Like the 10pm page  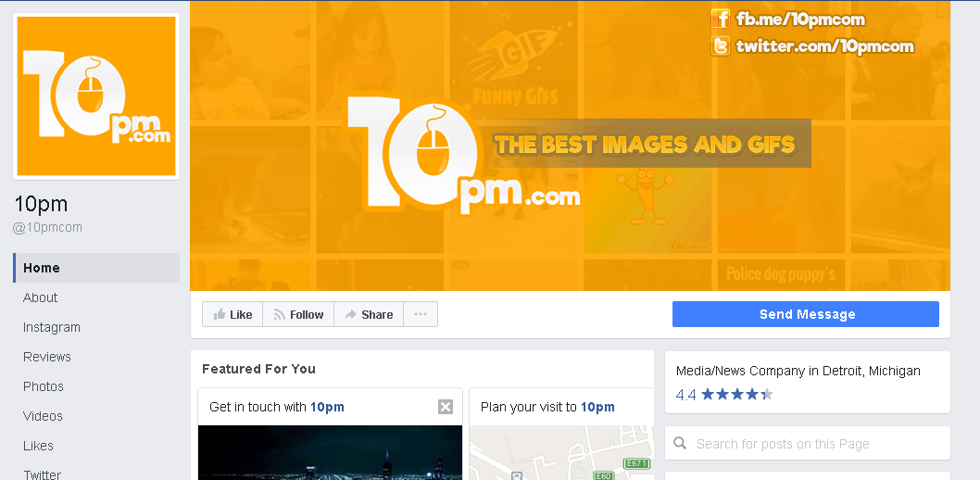click(232, 314)
